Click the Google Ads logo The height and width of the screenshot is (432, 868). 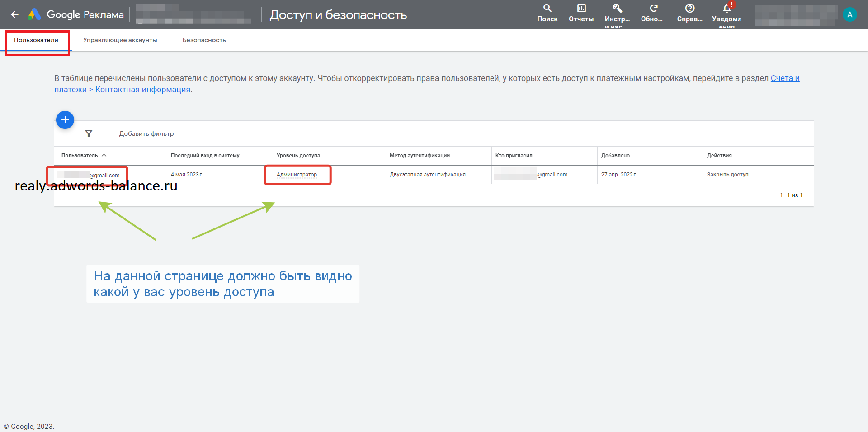(34, 14)
